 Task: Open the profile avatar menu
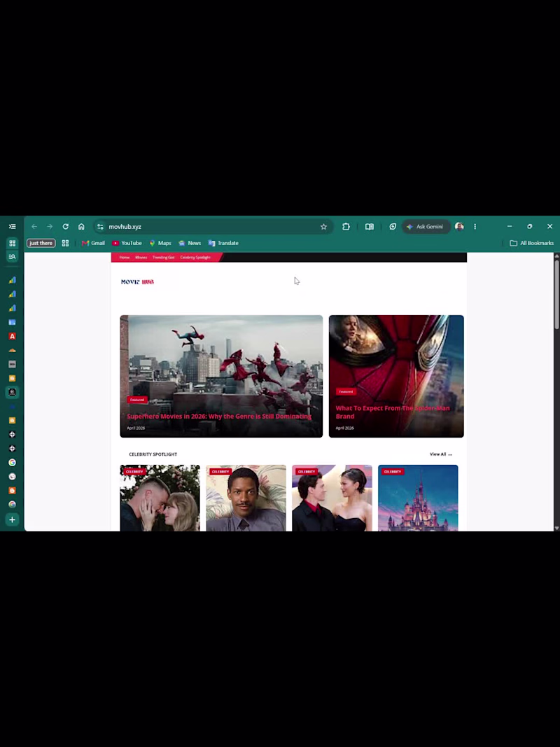coord(459,227)
